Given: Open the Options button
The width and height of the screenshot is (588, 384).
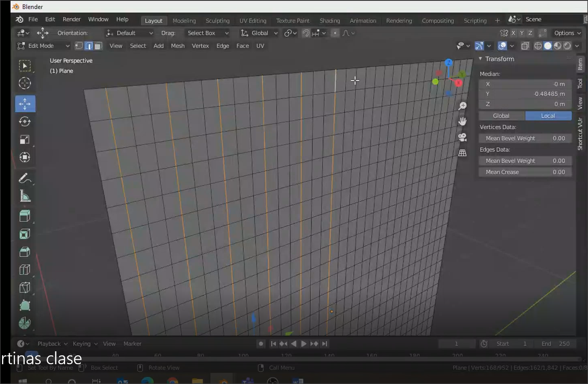Looking at the screenshot, I should pyautogui.click(x=567, y=33).
